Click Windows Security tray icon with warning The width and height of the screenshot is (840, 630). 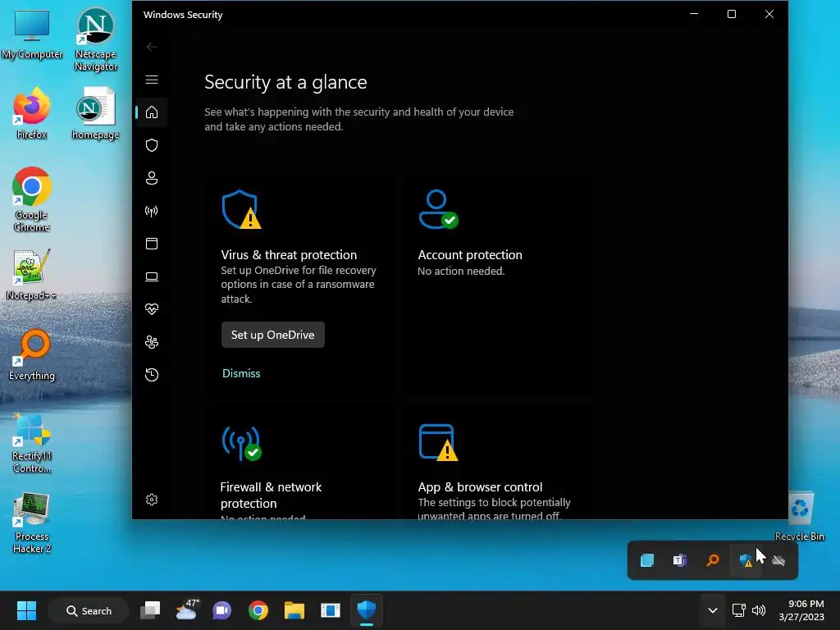[x=746, y=560]
